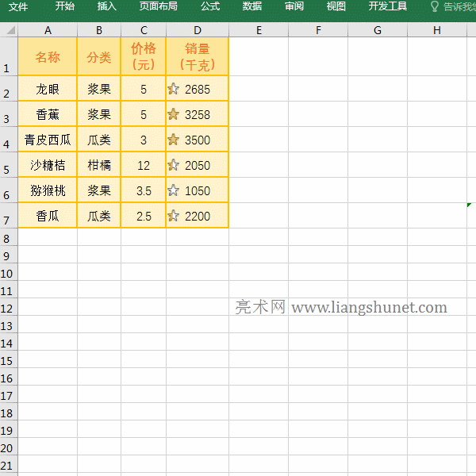The height and width of the screenshot is (476, 476).
Task: Select column E header
Action: tap(259, 30)
